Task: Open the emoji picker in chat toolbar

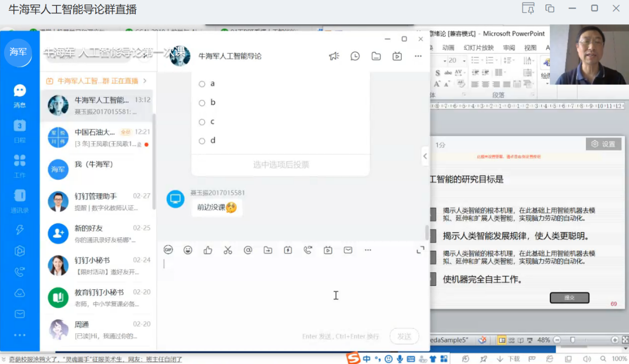Action: (x=188, y=250)
